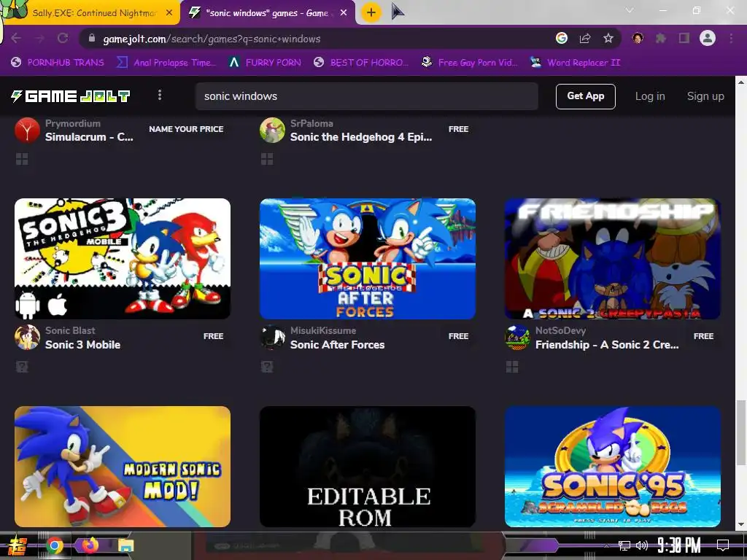Click Windows platform icon under Simulacrum
This screenshot has height=560, width=747.
tap(22, 159)
